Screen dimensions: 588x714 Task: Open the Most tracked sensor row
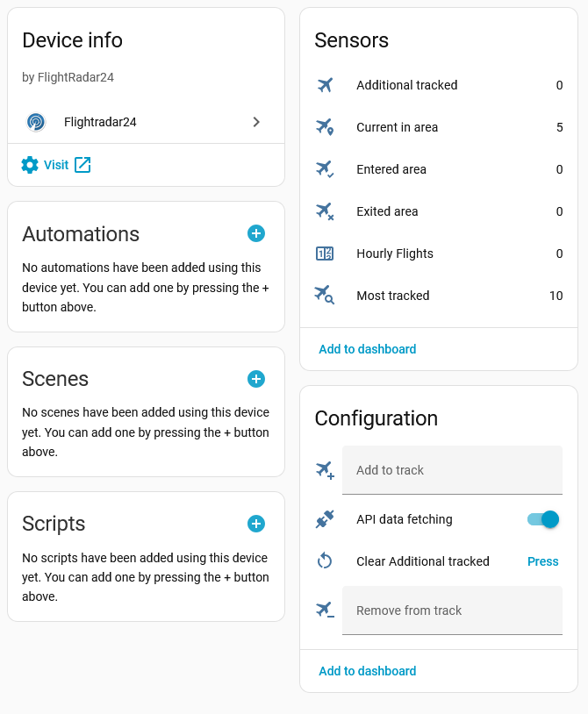[x=439, y=296]
